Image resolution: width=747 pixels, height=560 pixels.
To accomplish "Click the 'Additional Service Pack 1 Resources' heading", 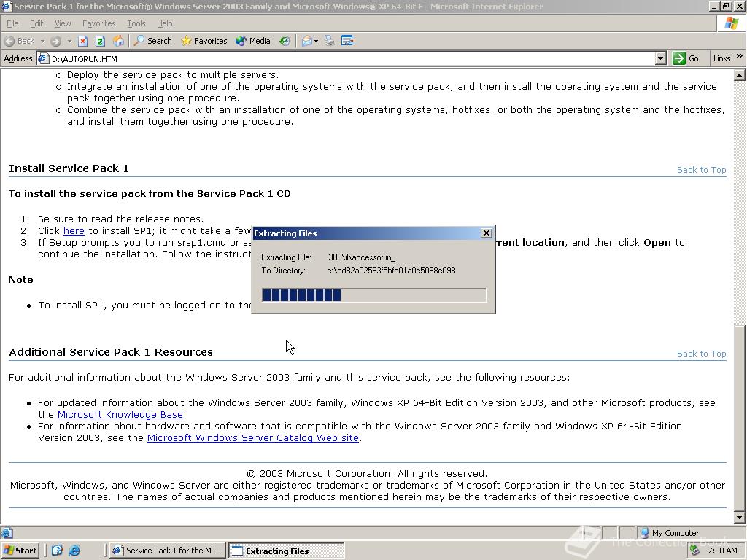I will coord(111,352).
